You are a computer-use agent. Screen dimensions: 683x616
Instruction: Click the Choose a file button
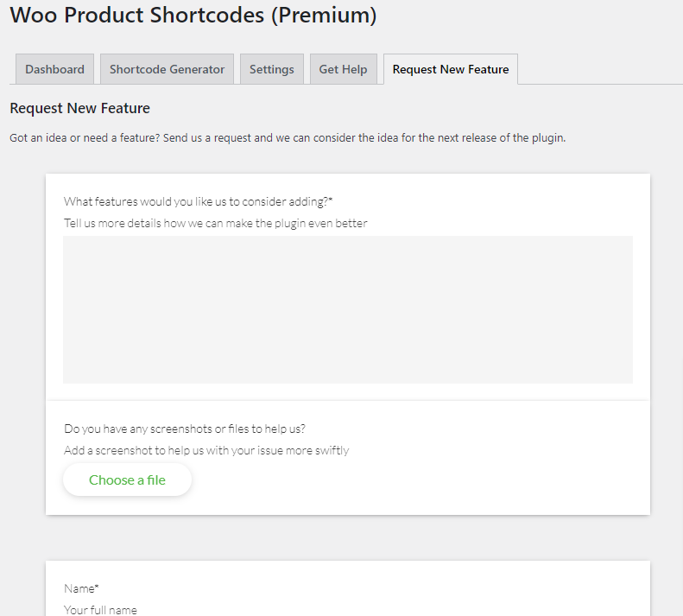coord(127,479)
